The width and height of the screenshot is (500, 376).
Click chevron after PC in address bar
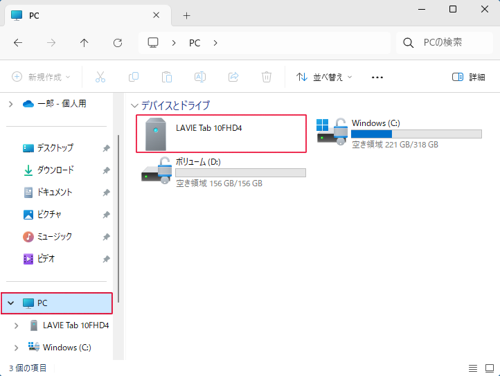pos(215,43)
